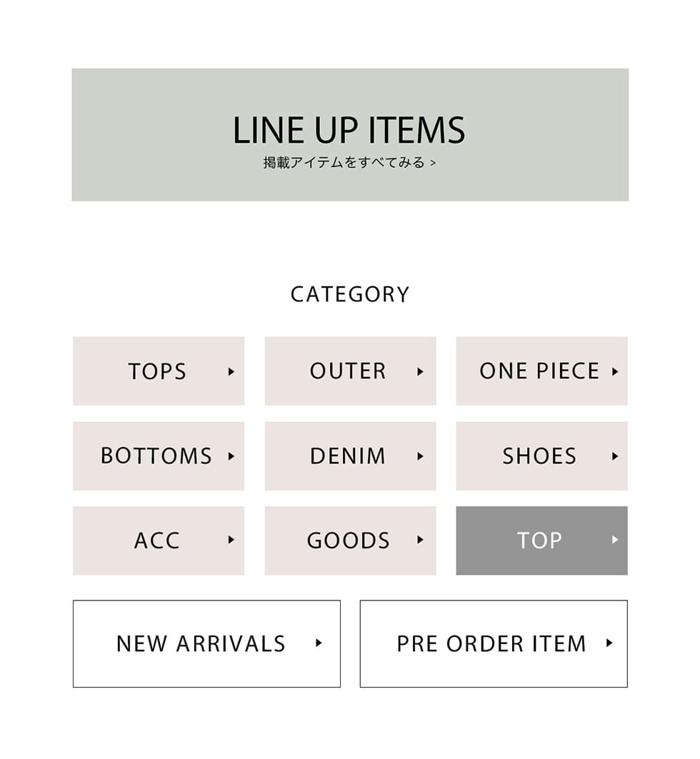Select the OUTER category
700x759 pixels.
click(348, 371)
